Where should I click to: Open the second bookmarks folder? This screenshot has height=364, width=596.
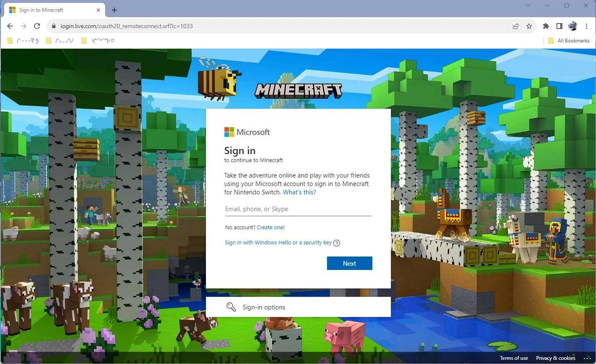point(60,41)
